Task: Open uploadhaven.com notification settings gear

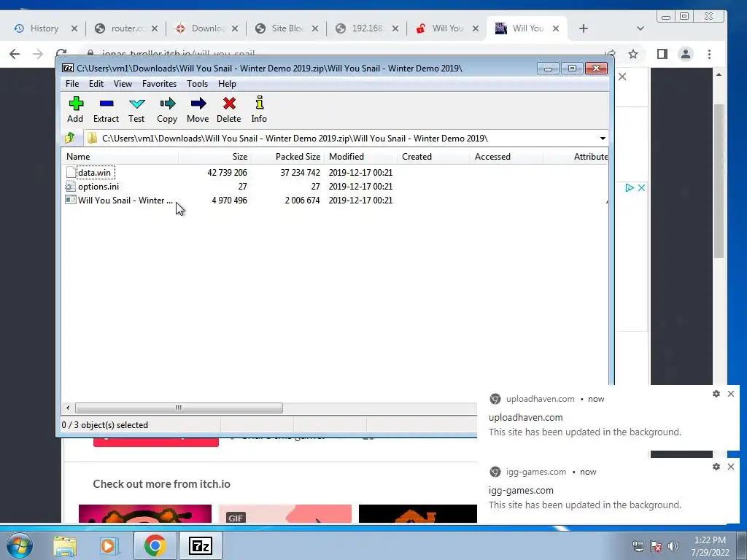Action: (x=716, y=394)
